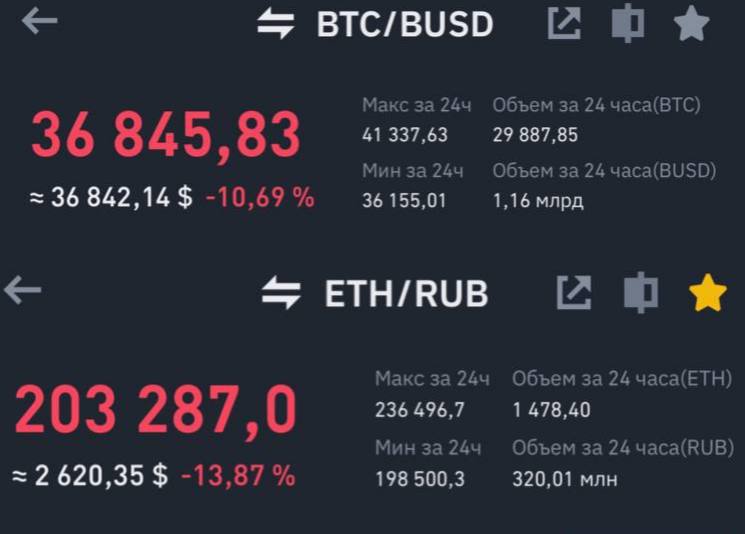Tap the ≈ 36 842,14 $ equivalent
This screenshot has width=745, height=534.
pyautogui.click(x=111, y=197)
